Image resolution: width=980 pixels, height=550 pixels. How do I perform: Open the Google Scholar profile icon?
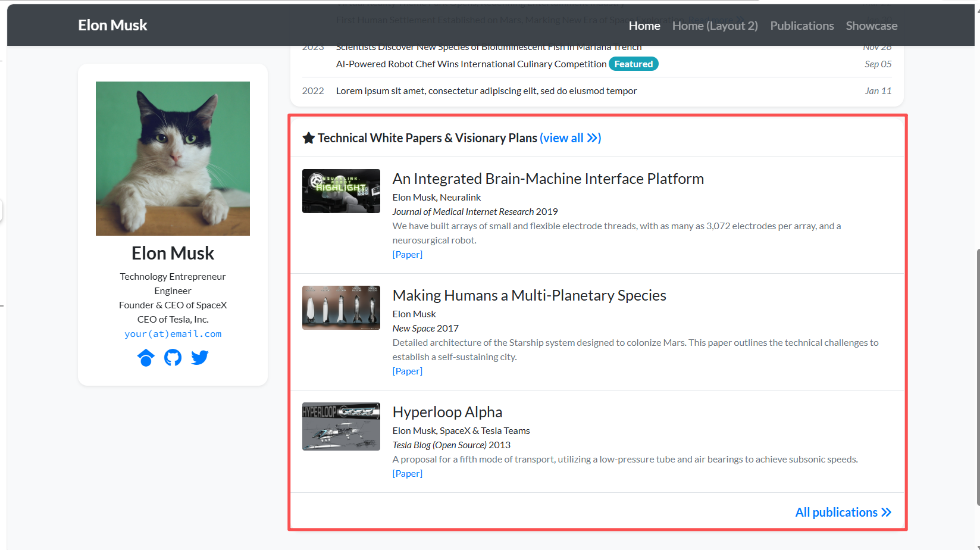click(146, 358)
